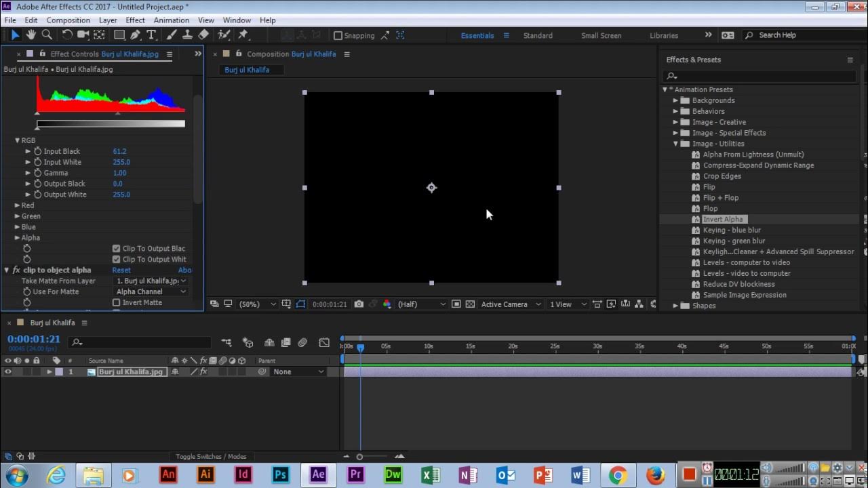
Task: Select the Pen tool
Action: pyautogui.click(x=136, y=35)
